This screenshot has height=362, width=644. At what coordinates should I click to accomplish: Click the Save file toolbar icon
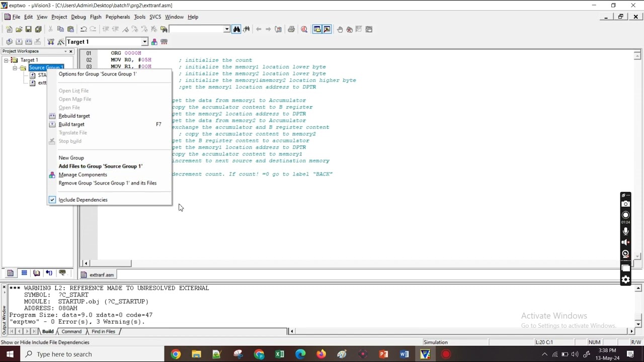tap(28, 29)
